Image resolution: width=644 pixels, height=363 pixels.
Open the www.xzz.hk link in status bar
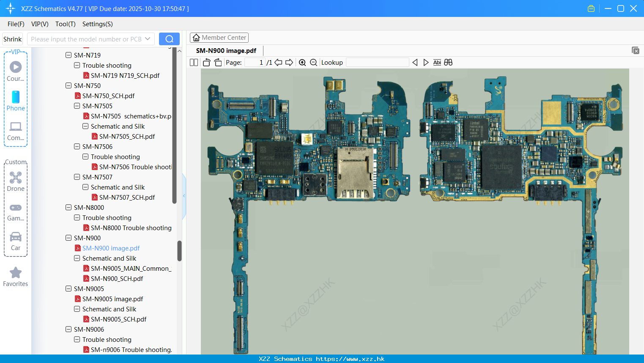350,359
